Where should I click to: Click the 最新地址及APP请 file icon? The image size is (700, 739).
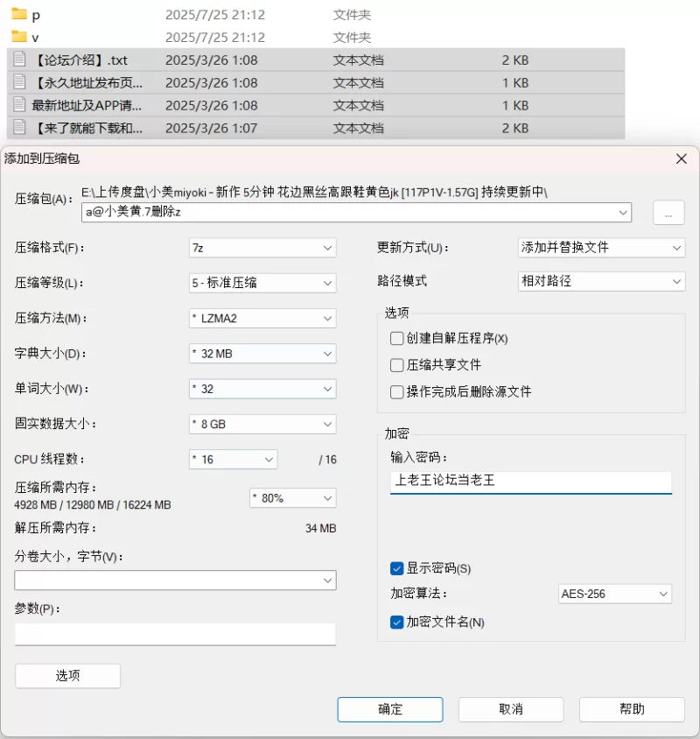tap(19, 104)
